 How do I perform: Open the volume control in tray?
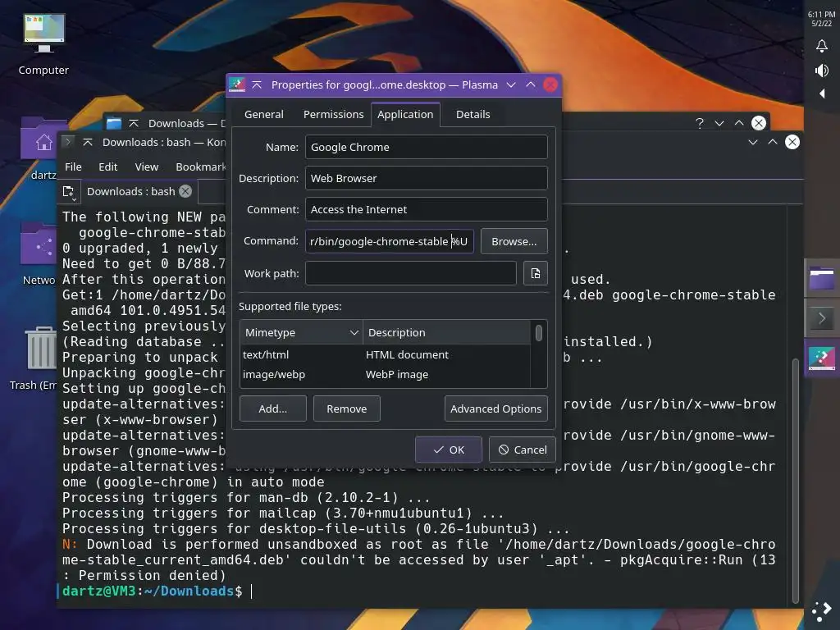(x=822, y=71)
